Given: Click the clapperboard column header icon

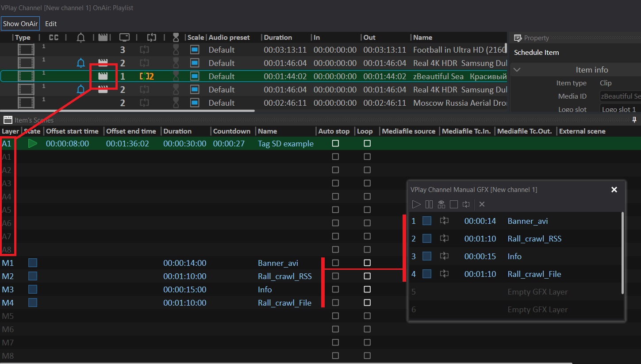Looking at the screenshot, I should (x=103, y=38).
